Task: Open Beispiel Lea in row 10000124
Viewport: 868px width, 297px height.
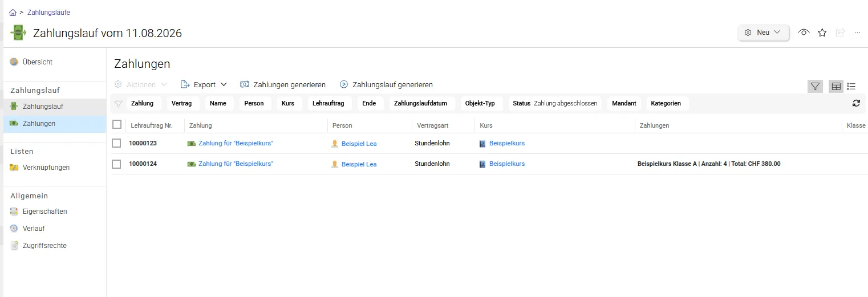Action: (x=359, y=164)
